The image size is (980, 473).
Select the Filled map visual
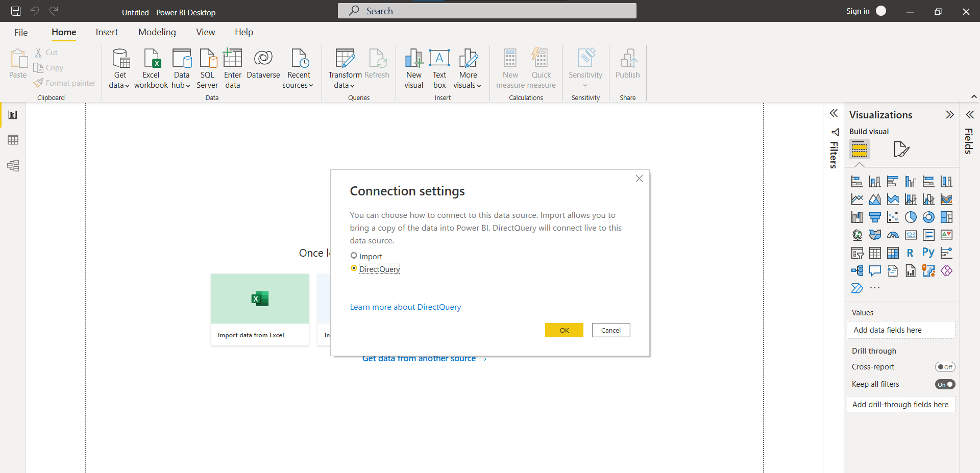[x=875, y=235]
